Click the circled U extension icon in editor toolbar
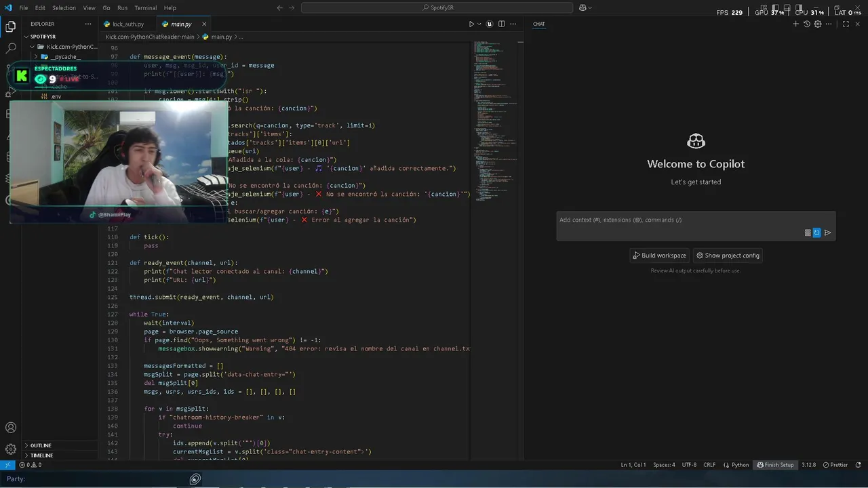 (490, 24)
